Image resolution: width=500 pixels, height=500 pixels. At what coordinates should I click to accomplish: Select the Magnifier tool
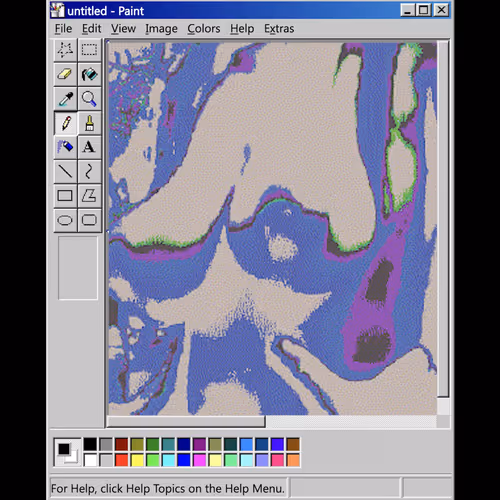coord(89,99)
